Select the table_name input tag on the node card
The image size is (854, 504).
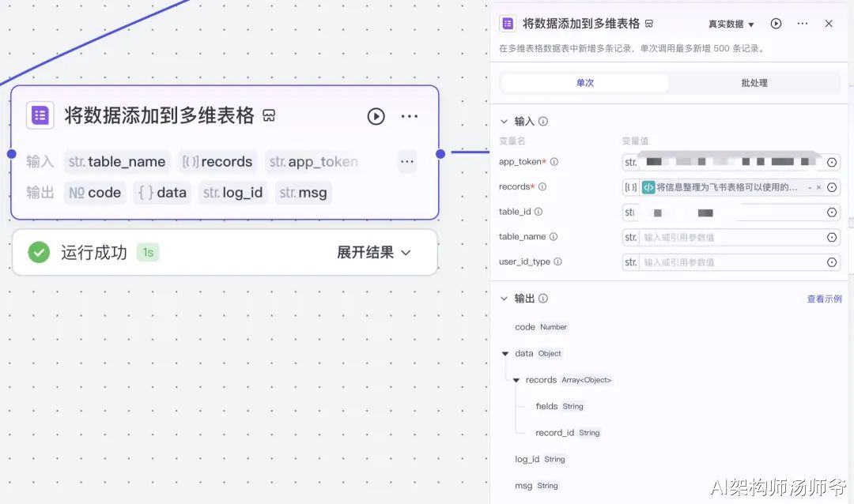pos(117,162)
